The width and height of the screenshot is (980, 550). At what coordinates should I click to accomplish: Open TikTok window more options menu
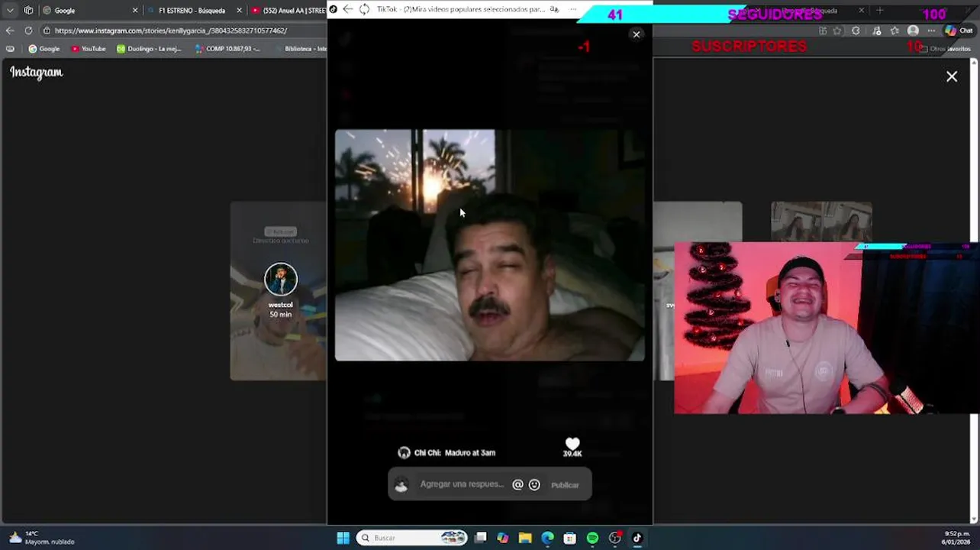(x=573, y=9)
